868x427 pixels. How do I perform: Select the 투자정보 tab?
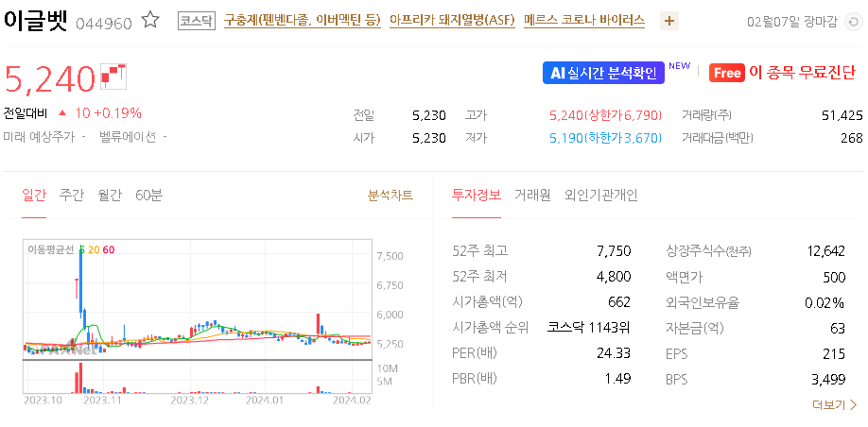pyautogui.click(x=476, y=196)
